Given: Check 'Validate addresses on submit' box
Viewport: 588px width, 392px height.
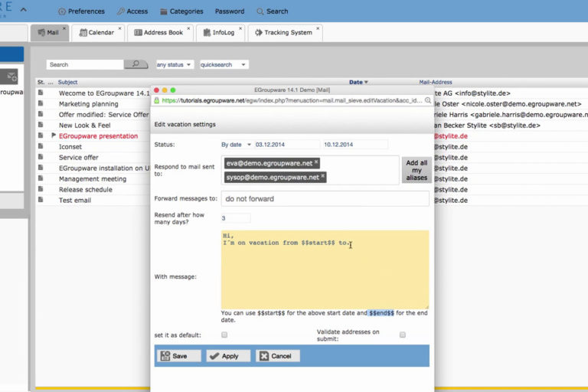Looking at the screenshot, I should tap(403, 335).
